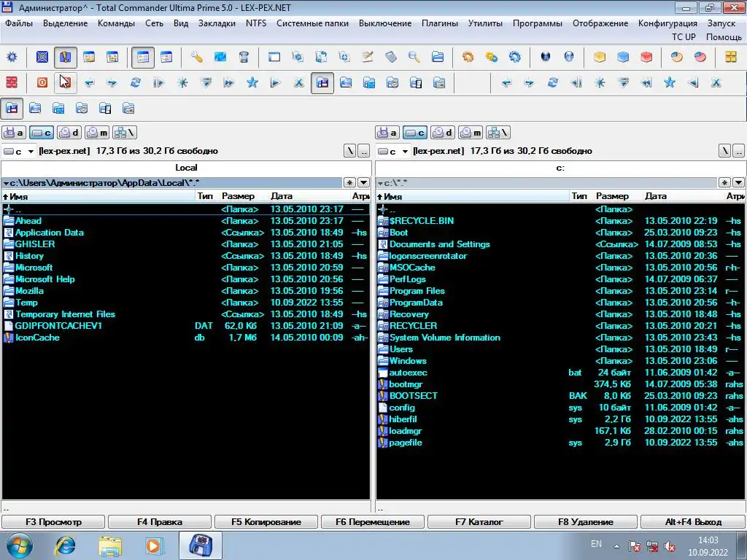Click the EN language indicator in tray
Image resolution: width=747 pixels, height=560 pixels.
[x=596, y=544]
